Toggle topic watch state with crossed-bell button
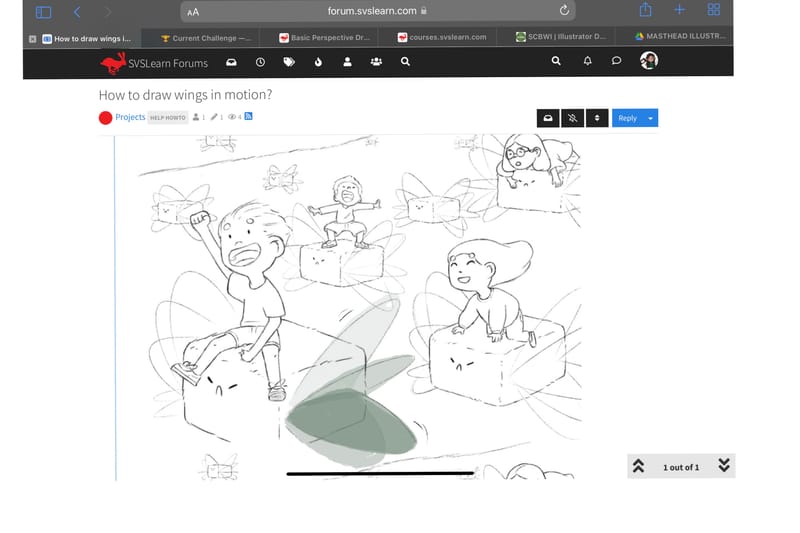This screenshot has height=533, width=800. click(572, 118)
